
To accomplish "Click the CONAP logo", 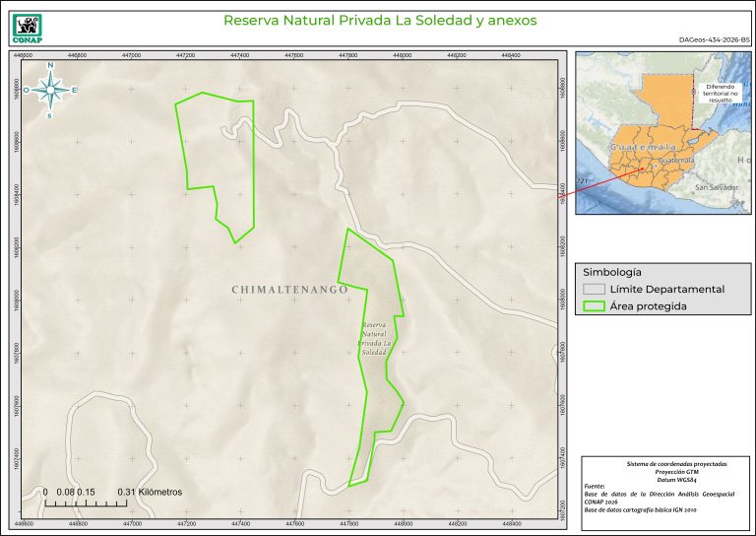I will tap(27, 27).
